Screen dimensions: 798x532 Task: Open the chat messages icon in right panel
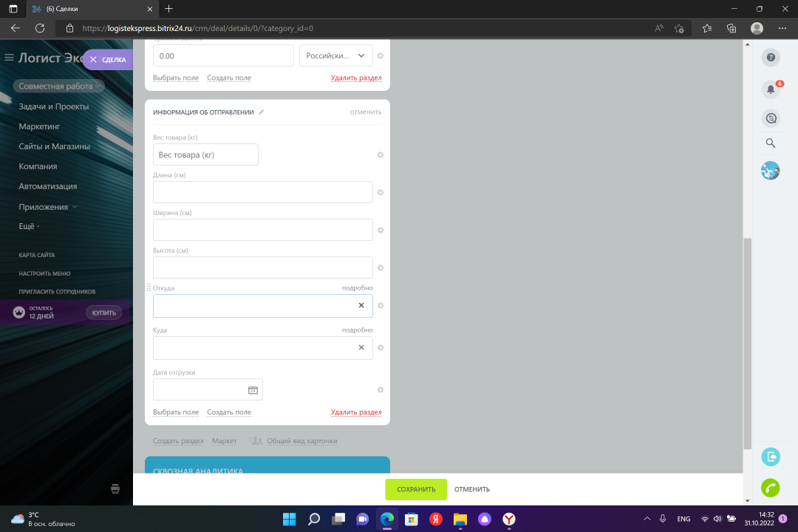[771, 118]
